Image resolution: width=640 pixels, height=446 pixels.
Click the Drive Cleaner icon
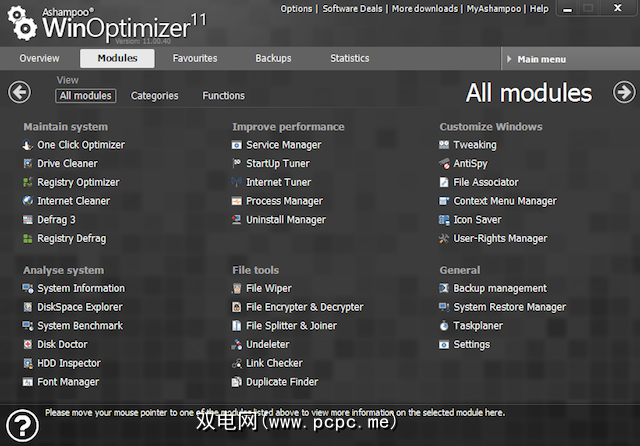27,164
